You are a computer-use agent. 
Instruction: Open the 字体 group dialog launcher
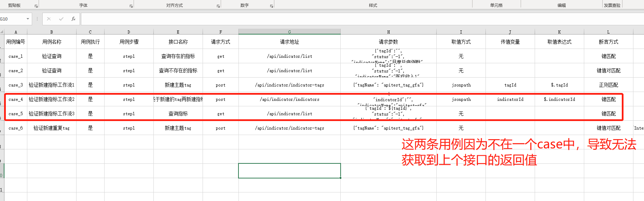131,6
